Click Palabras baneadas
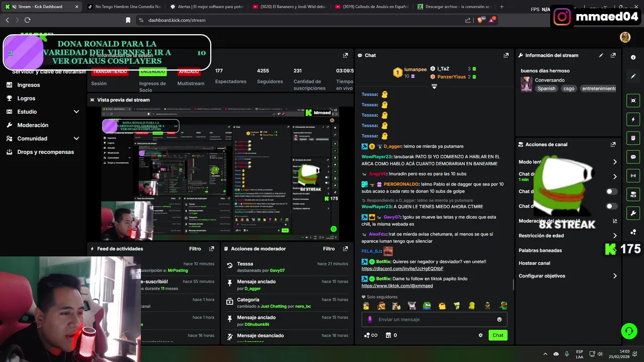The height and width of the screenshot is (362, 644). click(540, 250)
